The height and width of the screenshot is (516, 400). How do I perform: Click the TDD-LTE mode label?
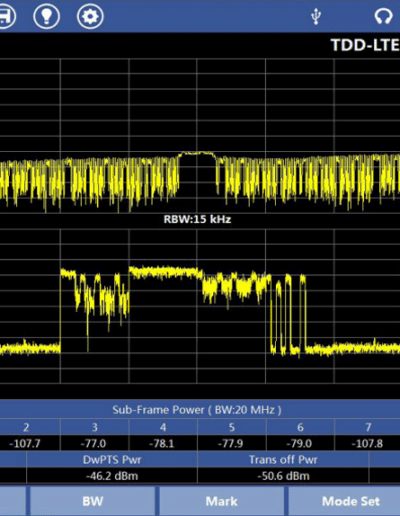365,45
